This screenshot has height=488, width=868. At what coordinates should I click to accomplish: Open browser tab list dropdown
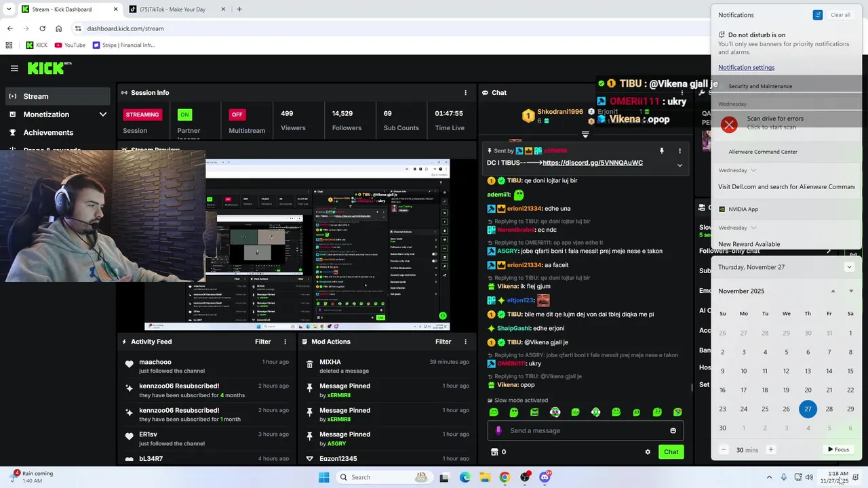pos(9,9)
